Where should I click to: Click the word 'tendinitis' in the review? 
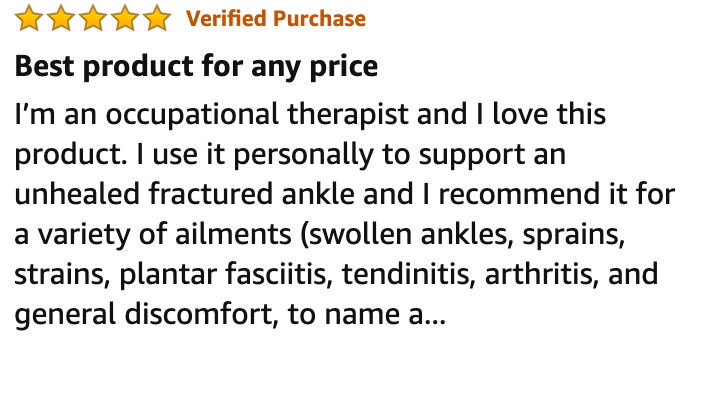click(406, 274)
